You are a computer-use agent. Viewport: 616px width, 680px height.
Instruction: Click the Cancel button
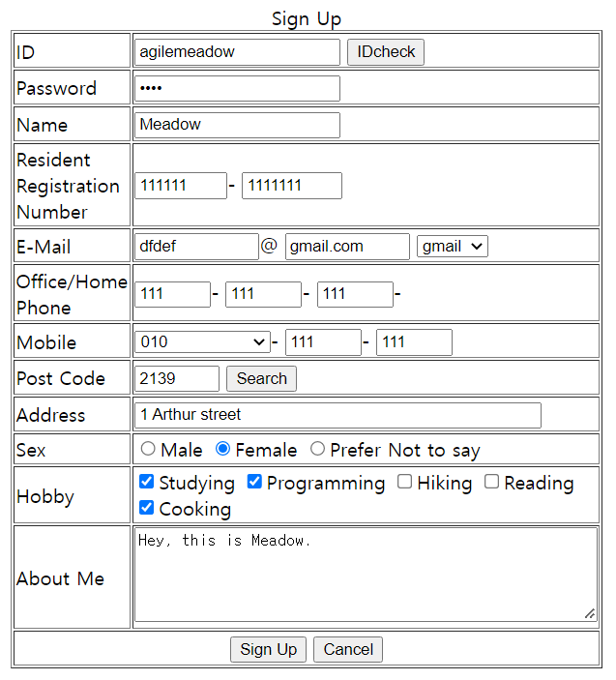pyautogui.click(x=348, y=649)
